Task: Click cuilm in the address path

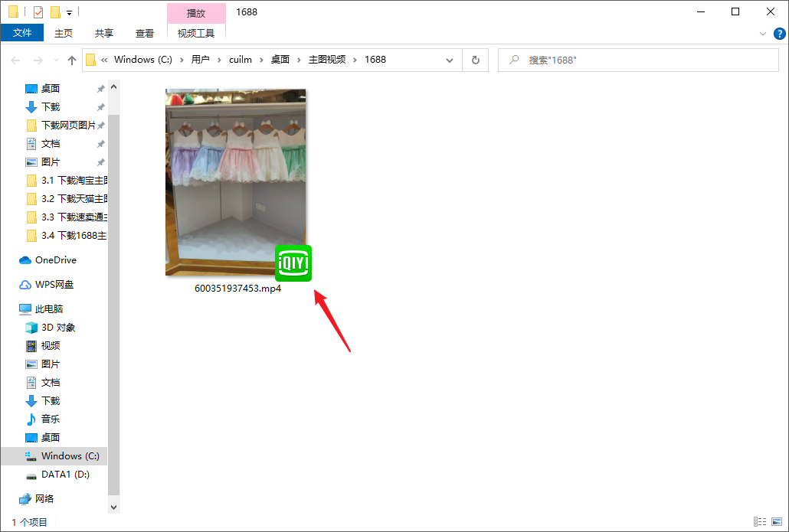Action: 241,60
